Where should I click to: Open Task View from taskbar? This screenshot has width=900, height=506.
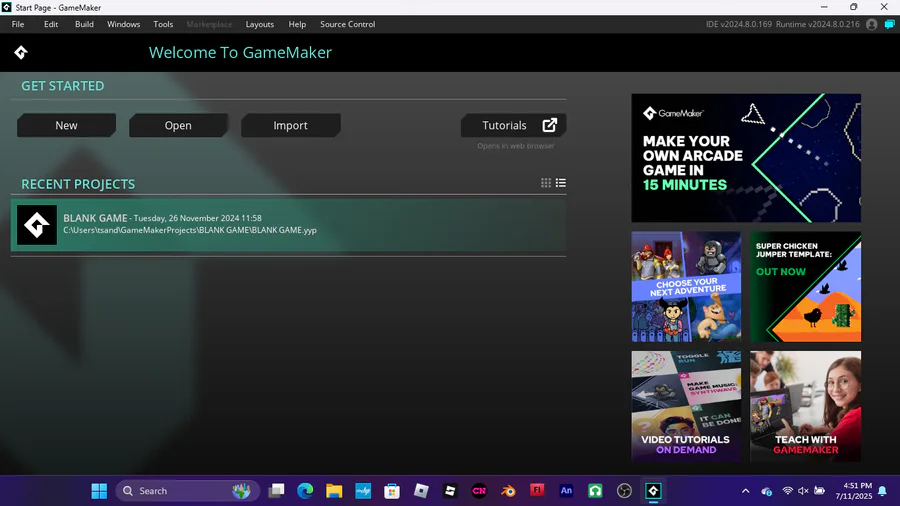tap(276, 491)
